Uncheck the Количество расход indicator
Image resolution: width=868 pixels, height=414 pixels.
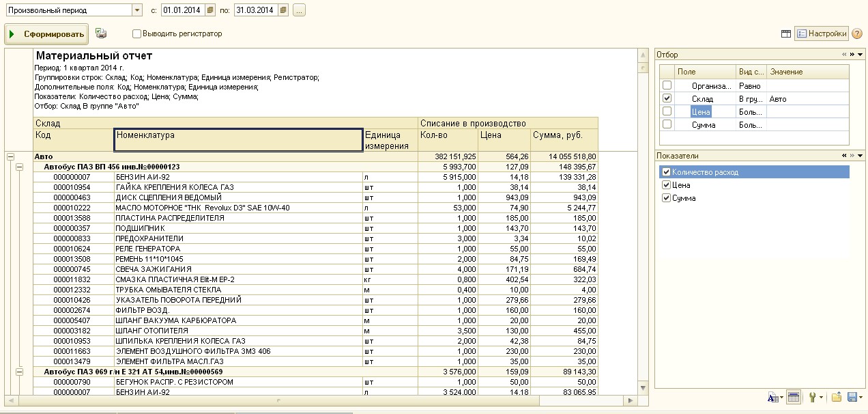pos(666,172)
